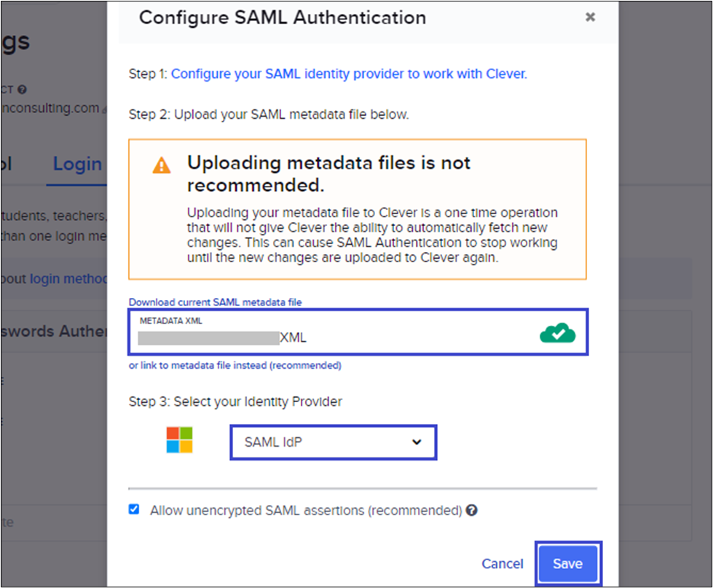Cancel the SAML configuration
713x588 pixels.
[503, 563]
